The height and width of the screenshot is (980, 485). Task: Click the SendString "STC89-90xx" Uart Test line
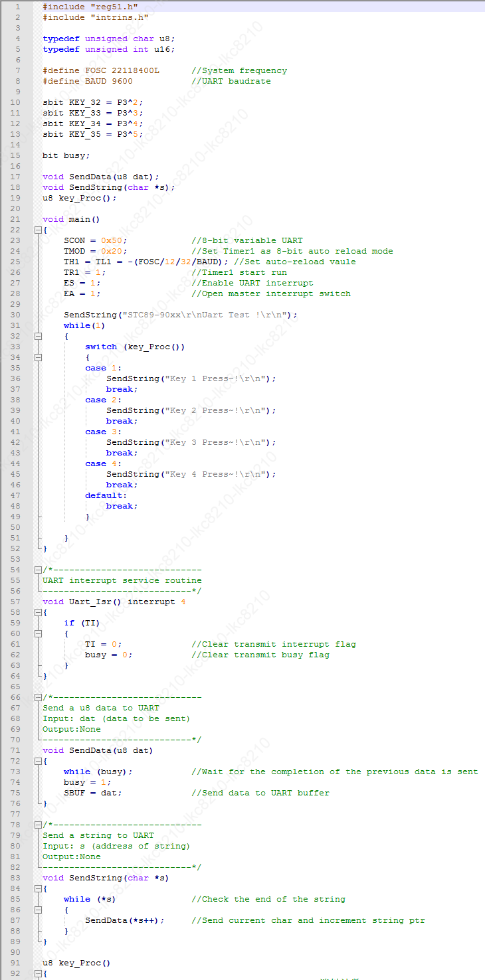point(181,315)
